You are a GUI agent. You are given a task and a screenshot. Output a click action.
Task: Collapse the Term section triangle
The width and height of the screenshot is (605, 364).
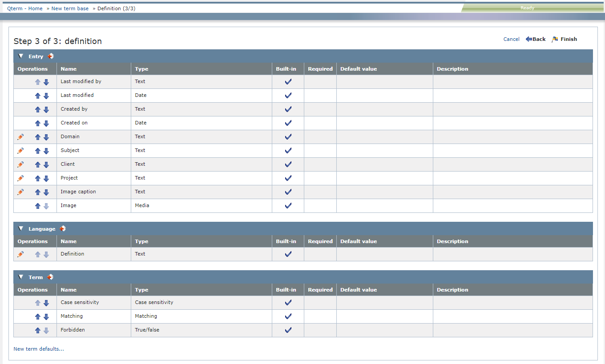pyautogui.click(x=20, y=276)
